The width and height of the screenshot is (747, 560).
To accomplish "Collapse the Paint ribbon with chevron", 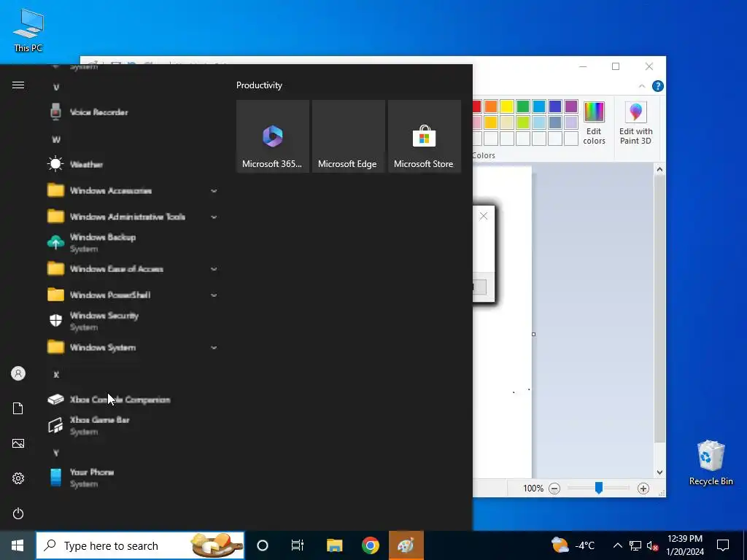I will coord(642,86).
